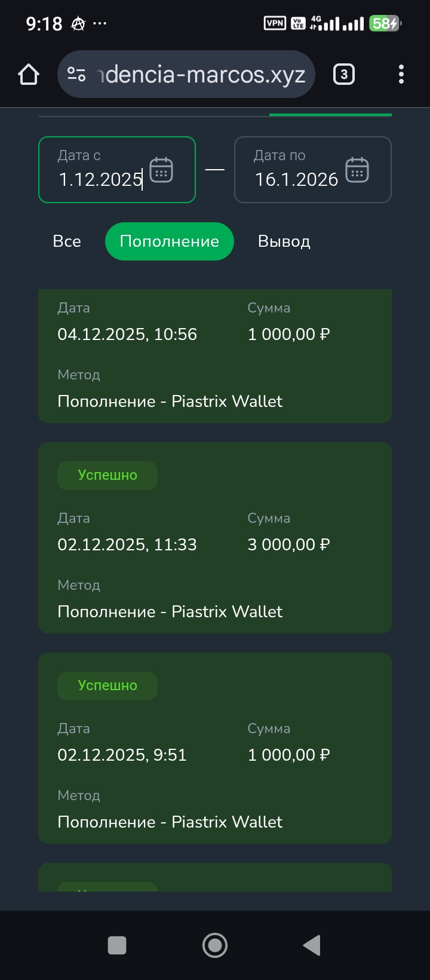Image resolution: width=430 pixels, height=980 pixels.
Task: Tap the browser home icon
Action: (29, 75)
